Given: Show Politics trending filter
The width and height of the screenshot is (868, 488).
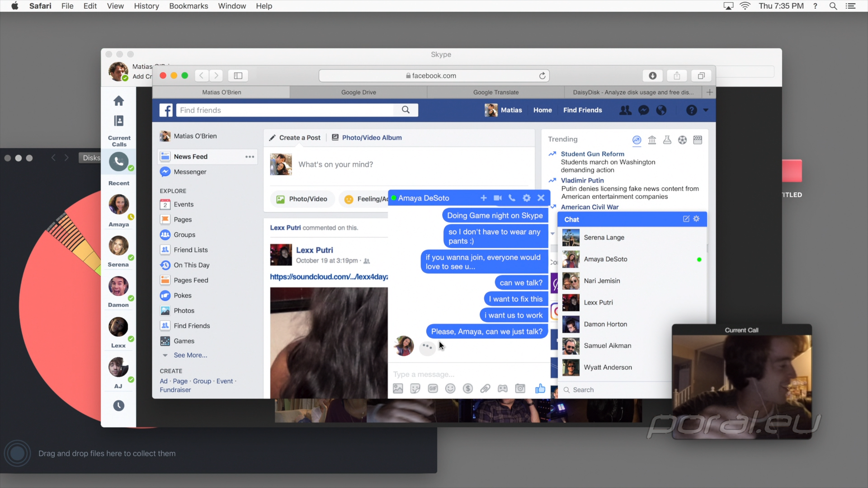Looking at the screenshot, I should [x=652, y=140].
